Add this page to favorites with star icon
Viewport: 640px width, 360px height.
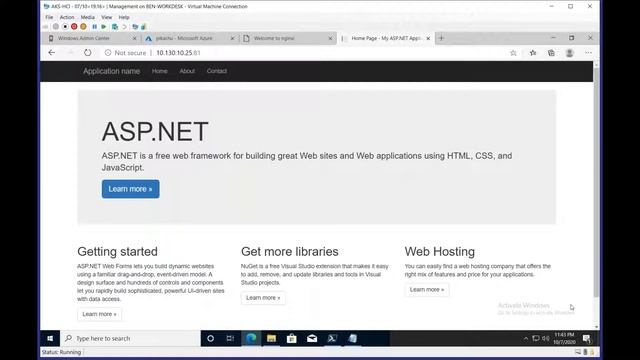pos(513,53)
